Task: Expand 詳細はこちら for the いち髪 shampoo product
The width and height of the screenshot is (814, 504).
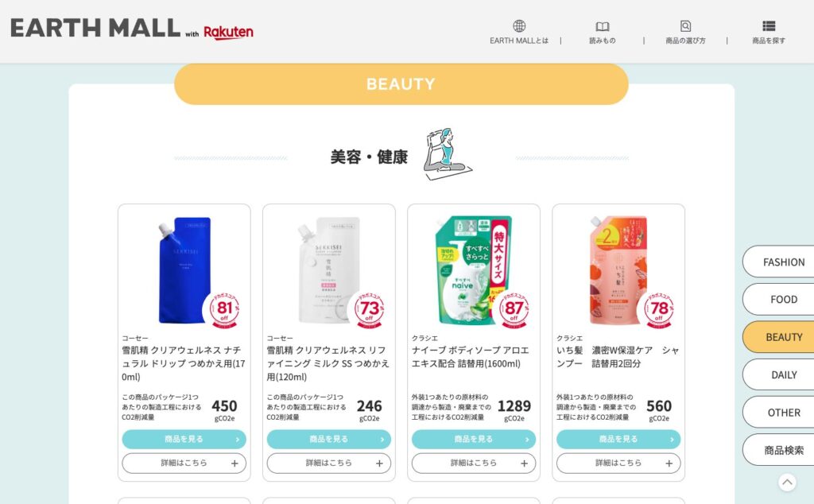Action: tap(618, 463)
